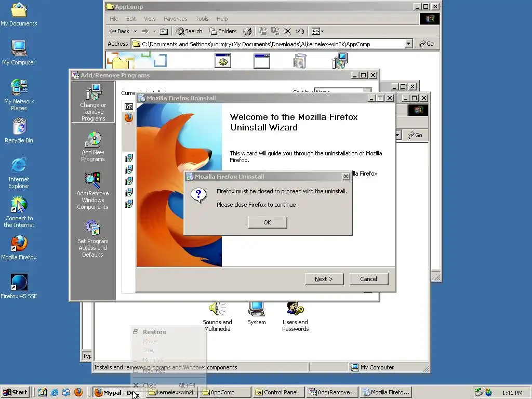Viewport: 532px width, 399px height.
Task: Expand the AppComp address bar dropdown
Action: 408,44
